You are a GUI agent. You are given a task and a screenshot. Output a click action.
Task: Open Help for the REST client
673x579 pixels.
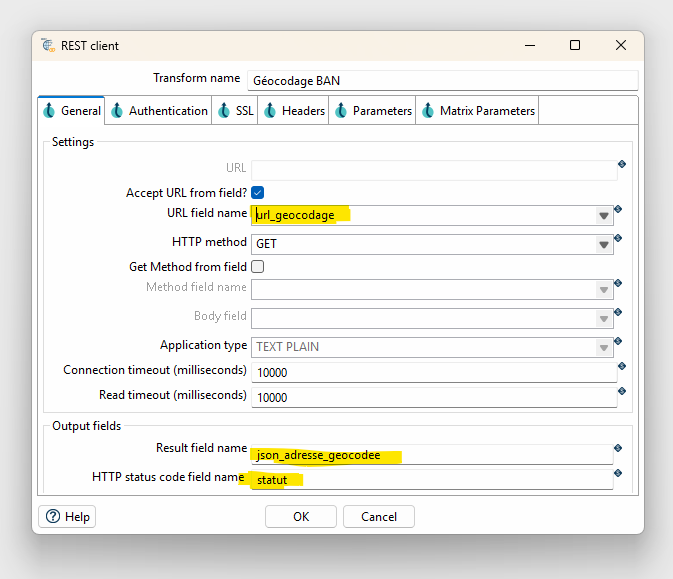click(x=66, y=517)
